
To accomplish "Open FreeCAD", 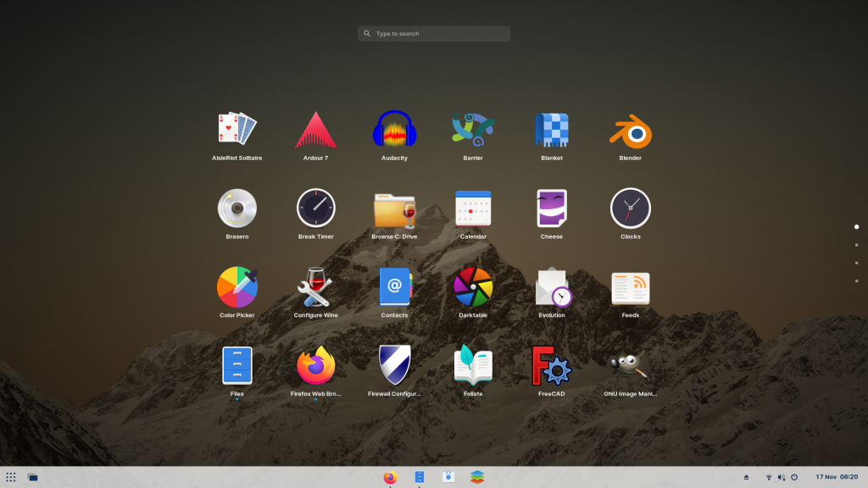I will [x=551, y=365].
